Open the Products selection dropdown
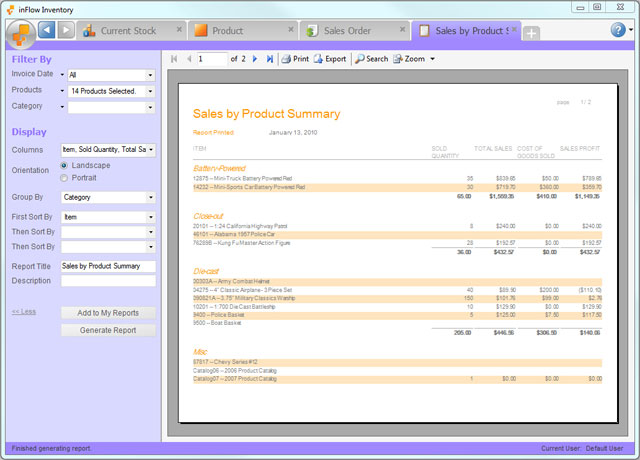Screen dimensions: 640x460 (x=150, y=91)
